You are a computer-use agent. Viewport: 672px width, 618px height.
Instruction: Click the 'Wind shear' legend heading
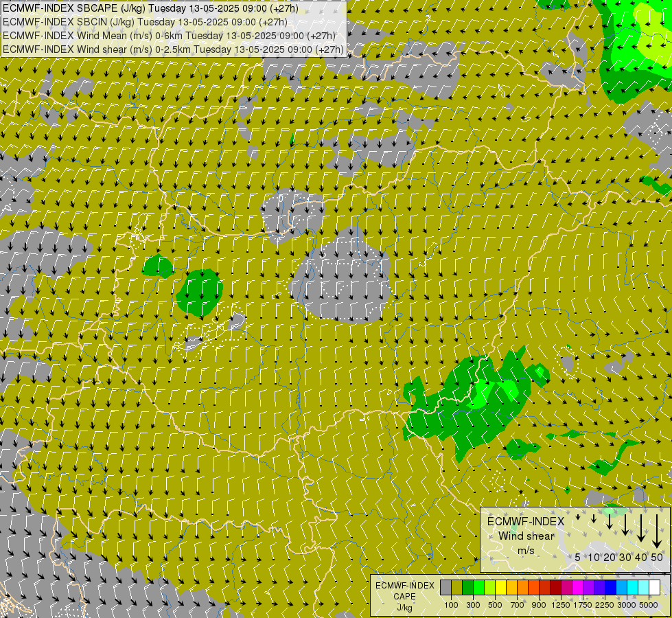click(x=526, y=536)
